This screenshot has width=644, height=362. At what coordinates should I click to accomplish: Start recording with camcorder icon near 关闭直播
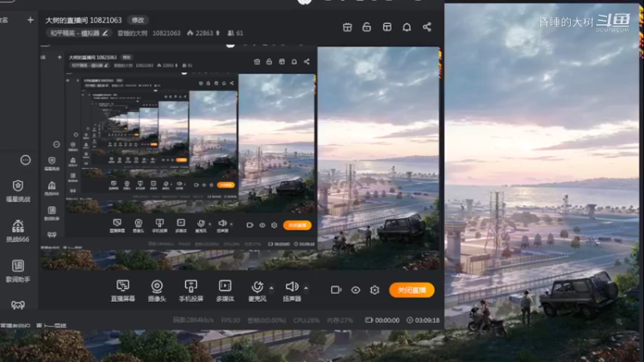tap(336, 290)
